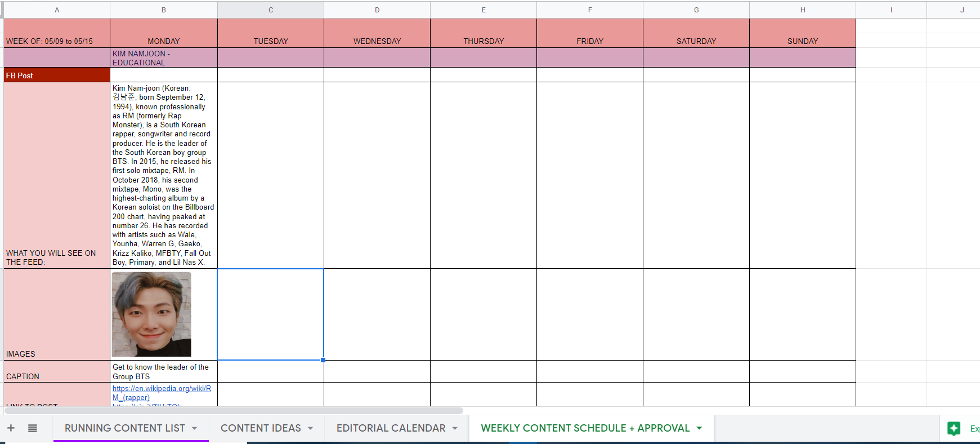Image resolution: width=980 pixels, height=444 pixels.
Task: Select column E header
Action: (484, 10)
